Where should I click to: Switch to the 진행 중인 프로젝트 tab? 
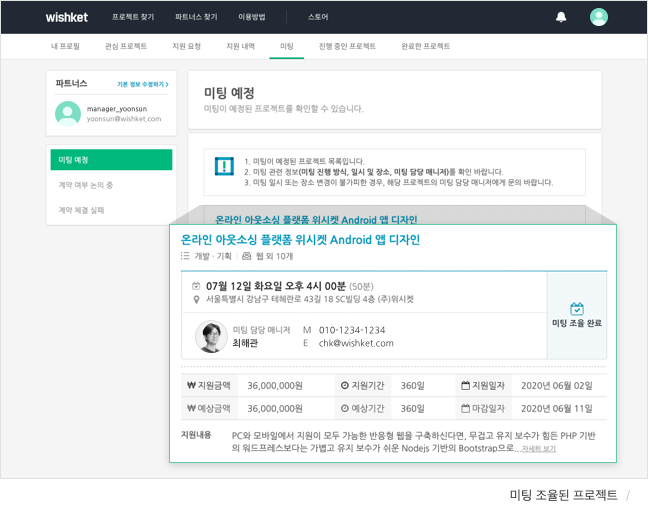(347, 47)
